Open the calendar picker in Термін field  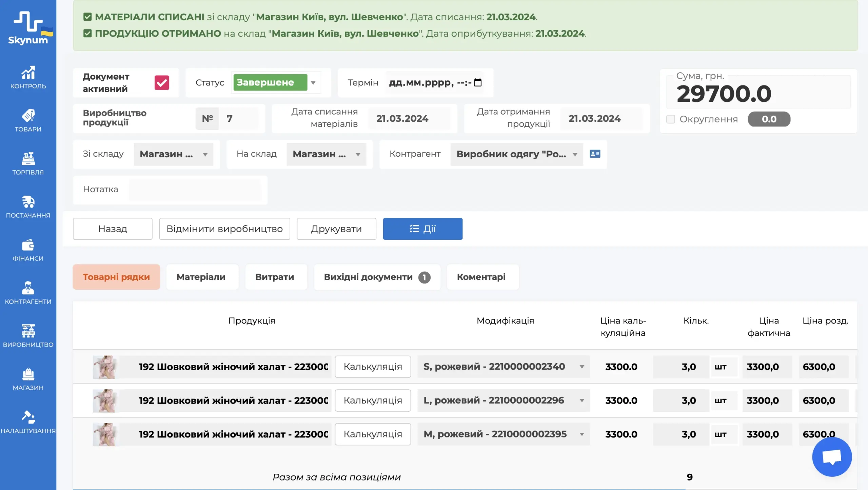tap(478, 83)
